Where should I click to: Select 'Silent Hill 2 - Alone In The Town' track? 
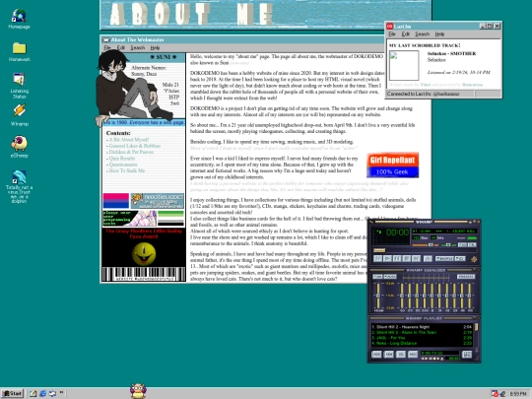tap(422, 333)
